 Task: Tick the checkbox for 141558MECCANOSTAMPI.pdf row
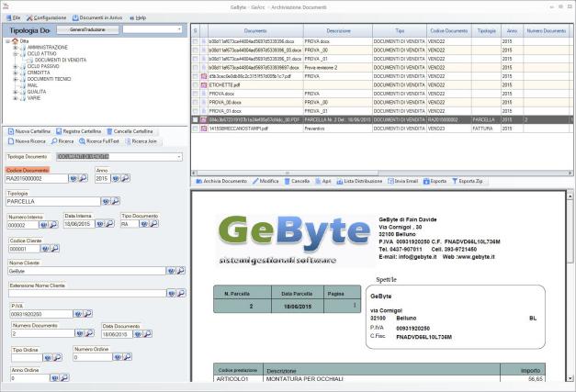[x=195, y=129]
